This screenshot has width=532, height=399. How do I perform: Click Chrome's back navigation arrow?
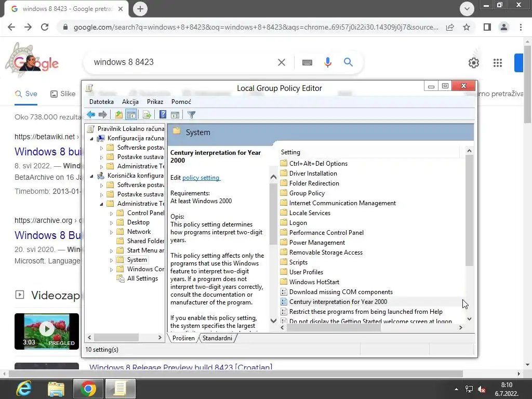tap(11, 27)
